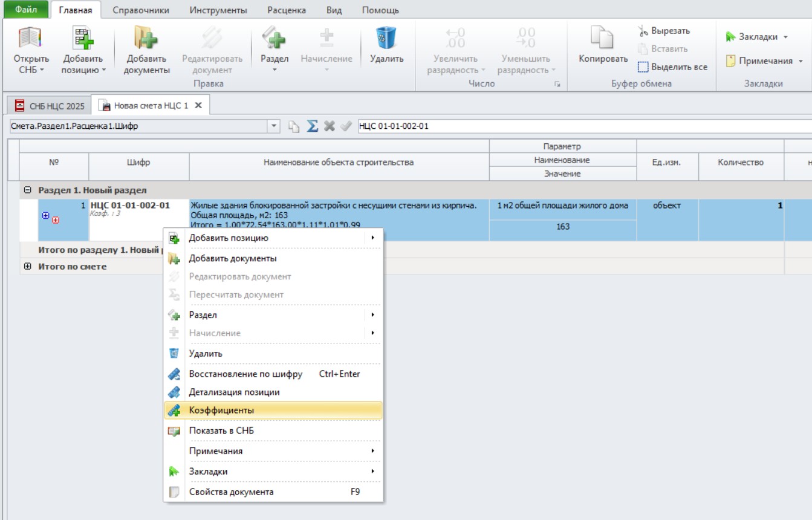
Task: Click the formula field with НЦС 01-01-002-01
Action: coord(584,126)
